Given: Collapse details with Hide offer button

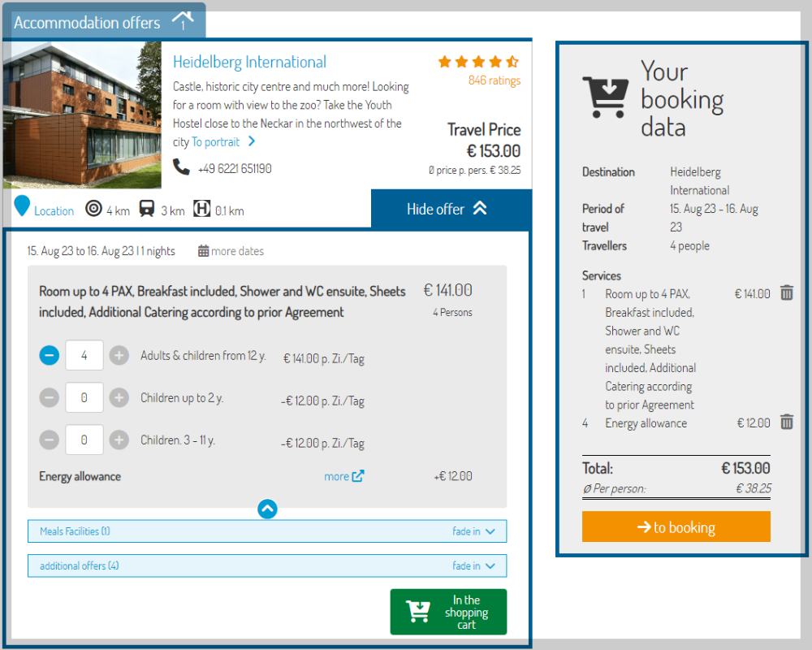Looking at the screenshot, I should (x=451, y=209).
